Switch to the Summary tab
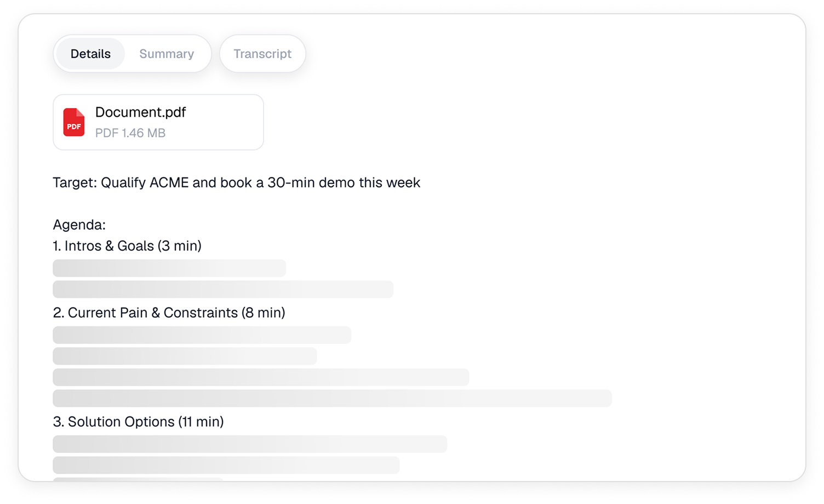 (167, 54)
